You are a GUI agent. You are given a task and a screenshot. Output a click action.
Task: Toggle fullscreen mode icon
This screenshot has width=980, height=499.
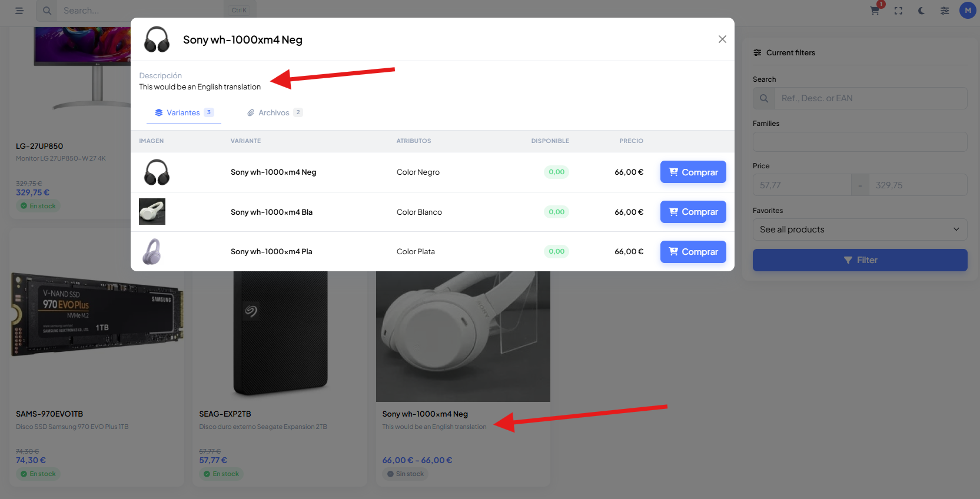898,11
